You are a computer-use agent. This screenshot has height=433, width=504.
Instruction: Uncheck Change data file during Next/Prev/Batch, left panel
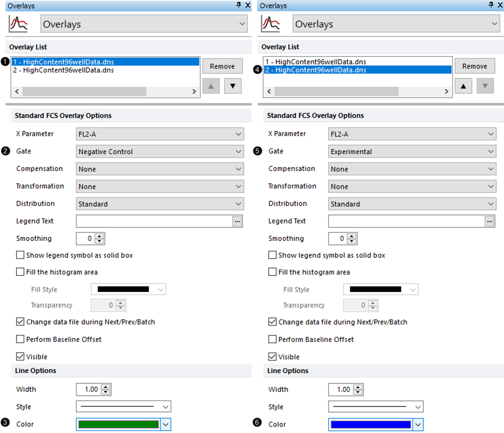[20, 322]
